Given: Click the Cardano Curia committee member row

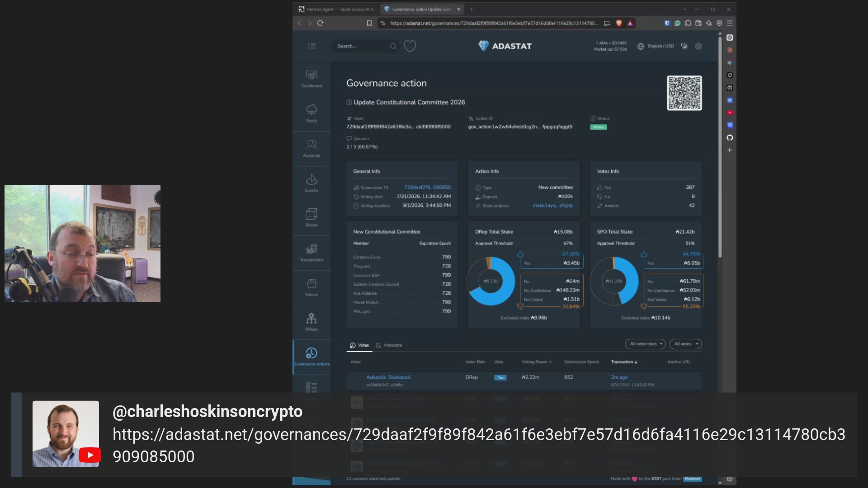Looking at the screenshot, I should tap(402, 257).
